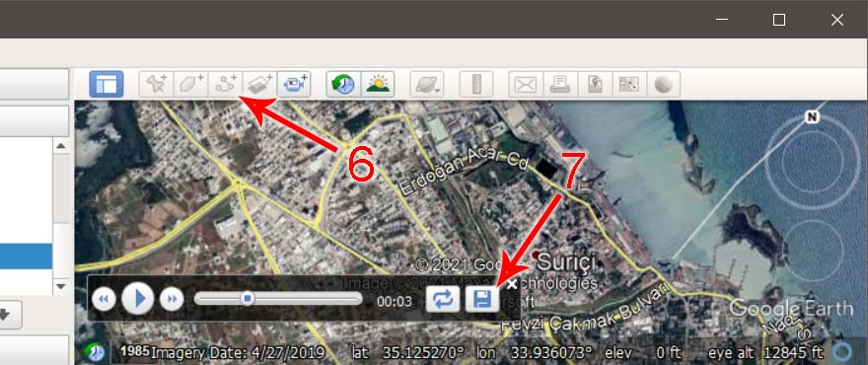The width and height of the screenshot is (868, 365).
Task: Click the tour progress slider handle
Action: (x=248, y=299)
